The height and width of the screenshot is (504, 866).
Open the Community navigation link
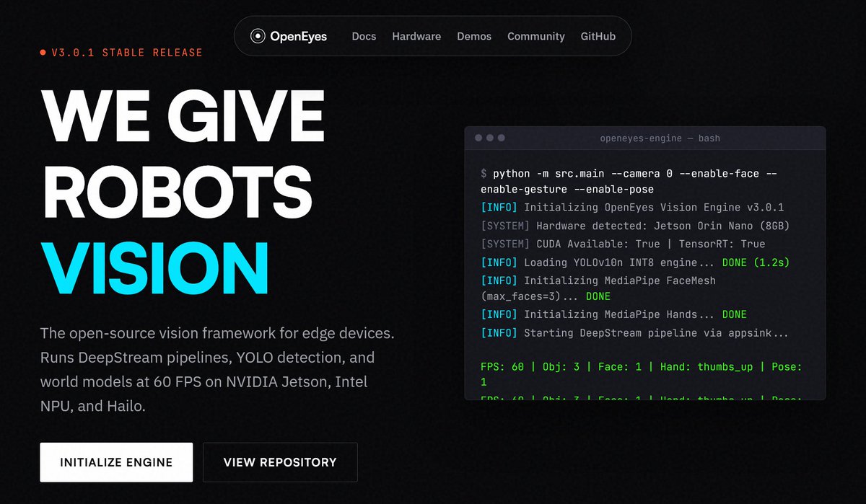(x=536, y=36)
